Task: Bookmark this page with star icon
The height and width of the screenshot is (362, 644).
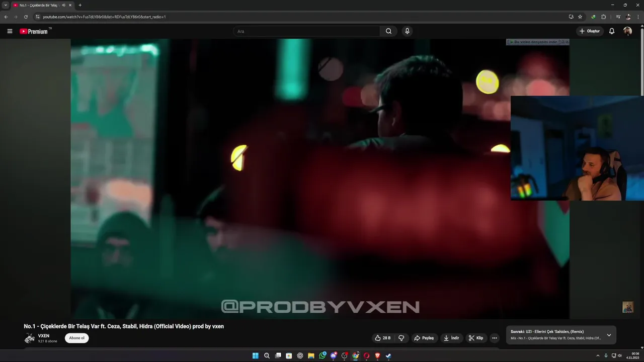Action: coord(580,17)
